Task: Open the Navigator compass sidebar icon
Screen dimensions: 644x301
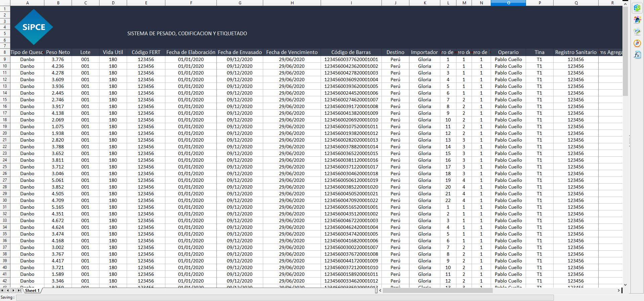Action: (x=637, y=43)
